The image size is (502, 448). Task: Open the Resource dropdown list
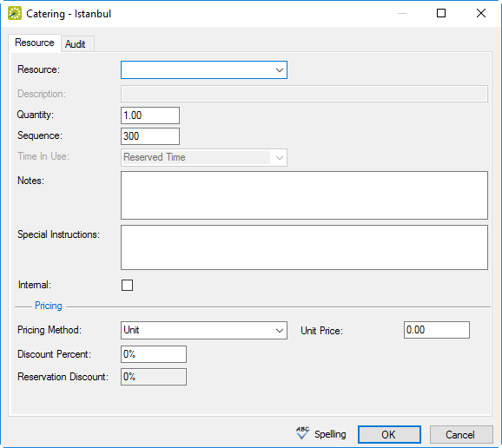279,69
